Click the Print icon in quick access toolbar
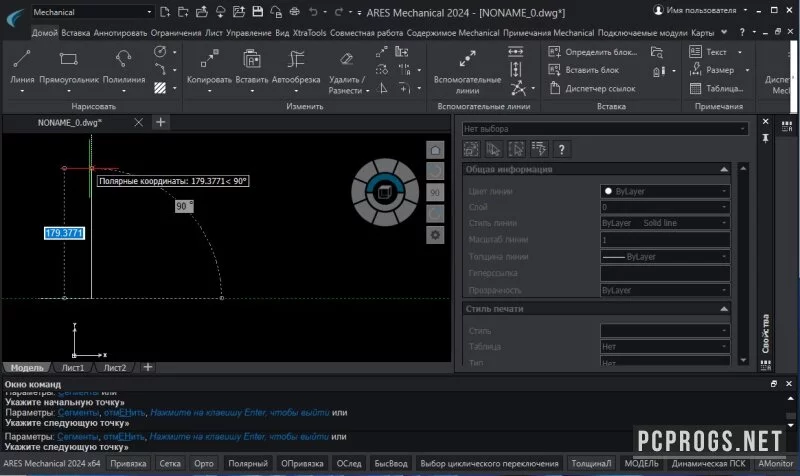 pyautogui.click(x=294, y=12)
